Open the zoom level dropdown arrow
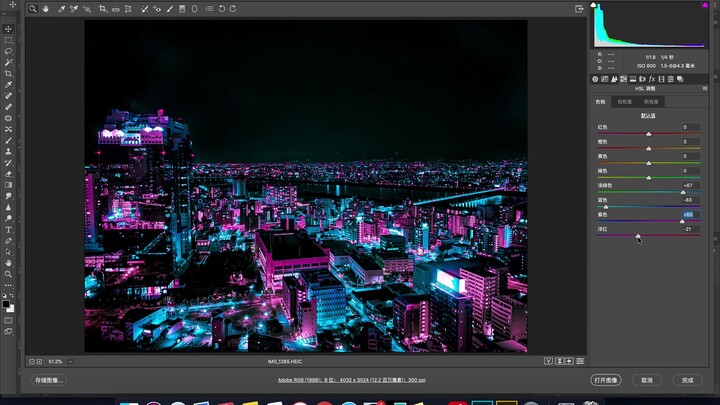The image size is (720, 405). pos(70,362)
